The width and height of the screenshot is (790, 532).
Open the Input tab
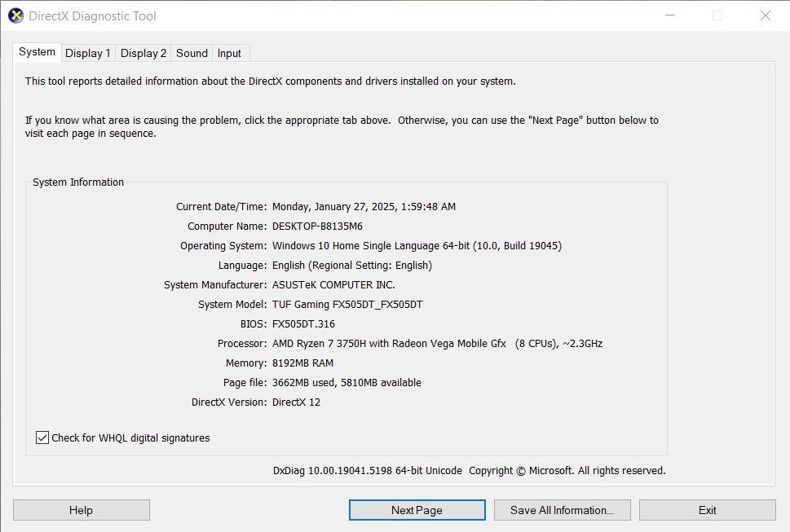click(229, 53)
